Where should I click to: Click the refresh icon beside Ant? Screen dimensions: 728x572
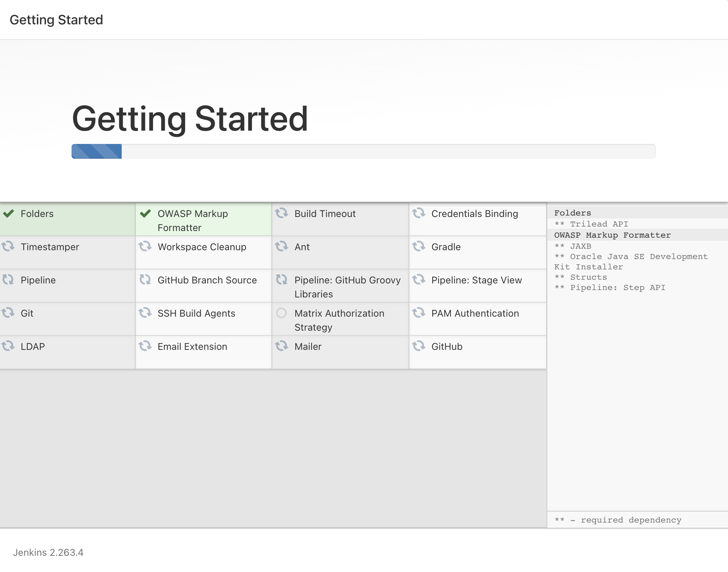(x=282, y=246)
